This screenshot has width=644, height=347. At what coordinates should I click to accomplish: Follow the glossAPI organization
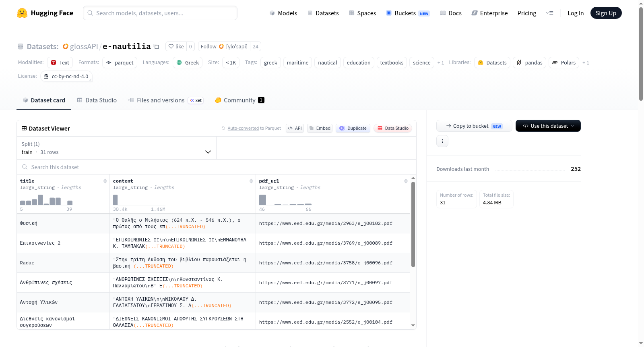coord(224,46)
